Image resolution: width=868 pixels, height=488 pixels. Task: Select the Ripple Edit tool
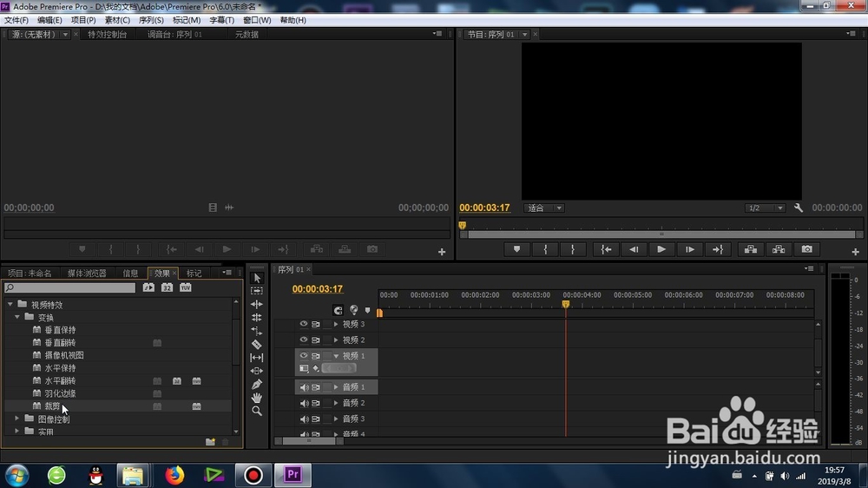[257, 304]
